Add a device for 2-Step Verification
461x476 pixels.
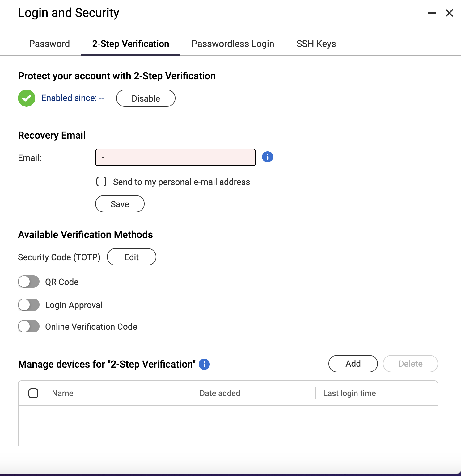point(353,364)
